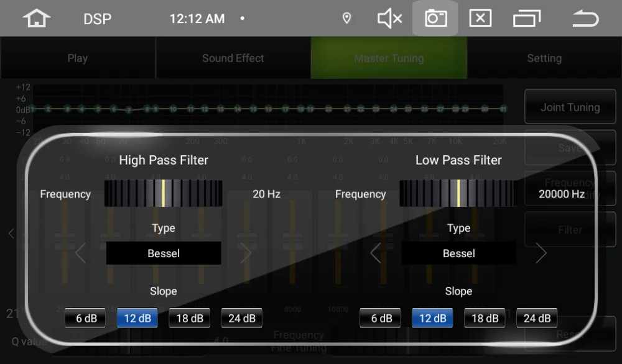
Task: Open the Setting tab
Action: click(x=544, y=58)
